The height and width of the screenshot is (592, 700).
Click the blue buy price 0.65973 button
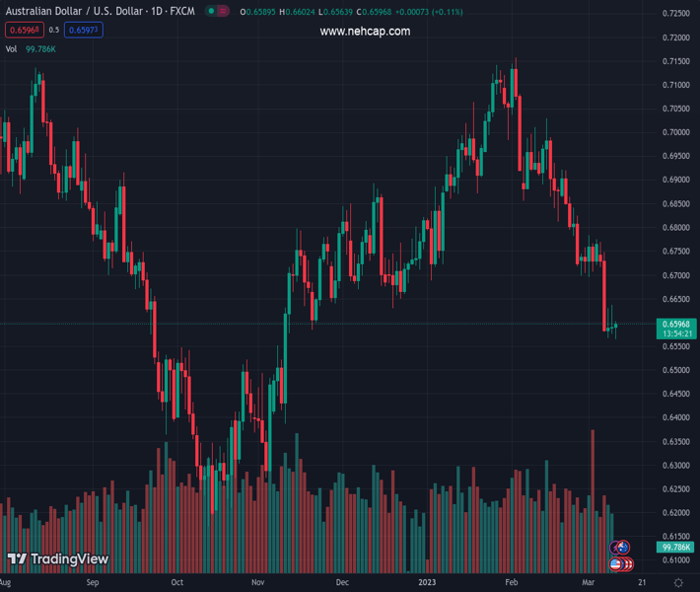tap(86, 30)
